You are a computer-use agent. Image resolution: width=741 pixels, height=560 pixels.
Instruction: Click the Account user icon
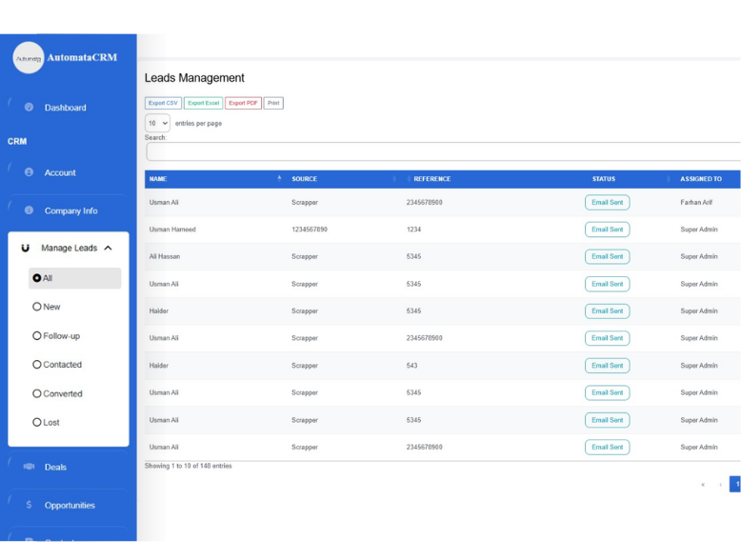[x=29, y=172]
